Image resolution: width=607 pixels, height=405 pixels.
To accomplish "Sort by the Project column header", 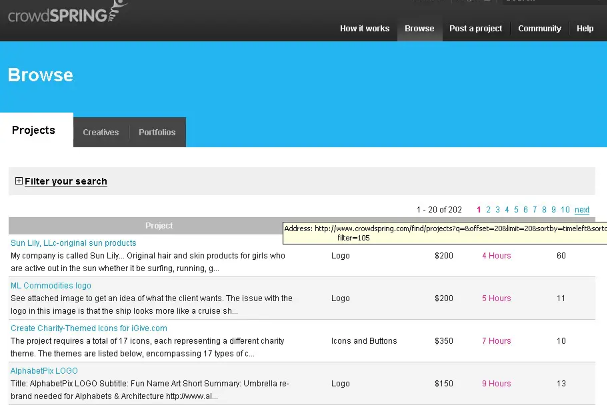I will coord(159,225).
